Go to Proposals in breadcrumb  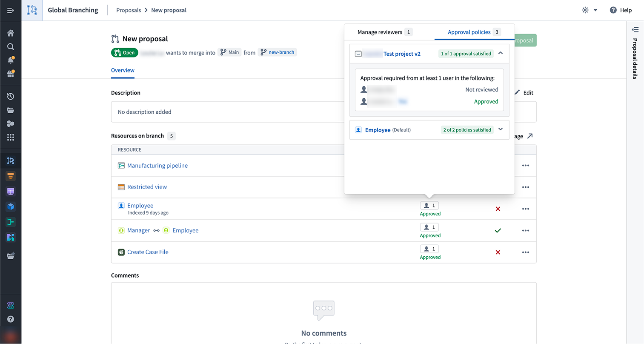[129, 10]
